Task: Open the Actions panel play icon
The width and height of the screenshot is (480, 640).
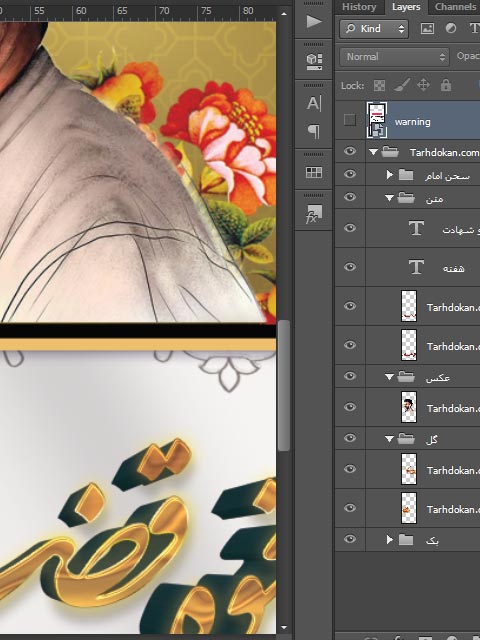Action: coord(314,21)
